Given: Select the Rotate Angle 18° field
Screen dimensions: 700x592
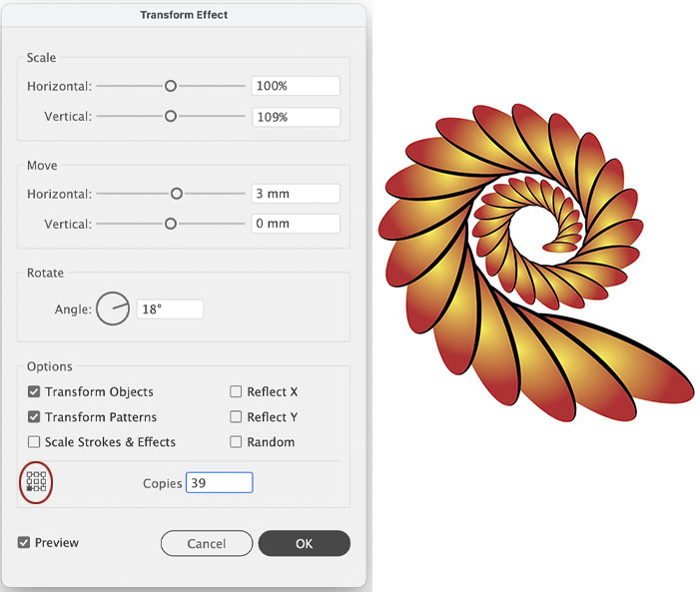Looking at the screenshot, I should [x=170, y=309].
